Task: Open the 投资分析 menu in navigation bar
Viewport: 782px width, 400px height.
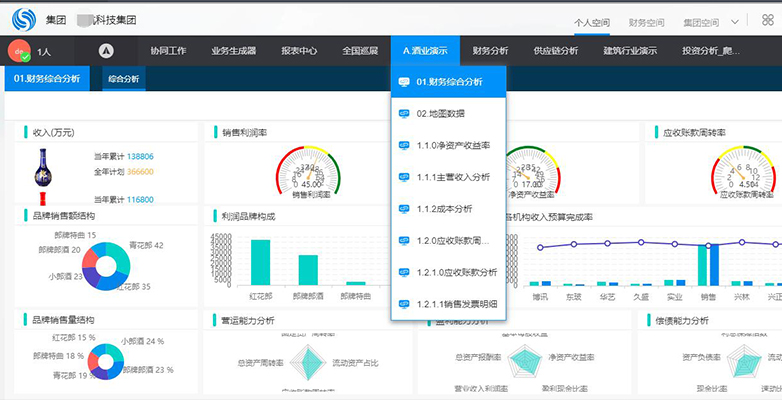Action: coord(711,50)
